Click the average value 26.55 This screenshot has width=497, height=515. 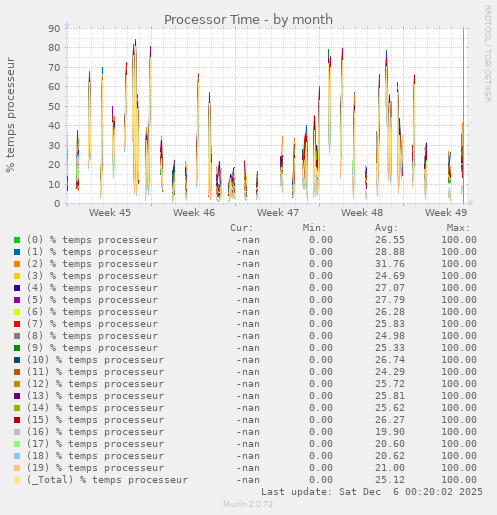390,240
